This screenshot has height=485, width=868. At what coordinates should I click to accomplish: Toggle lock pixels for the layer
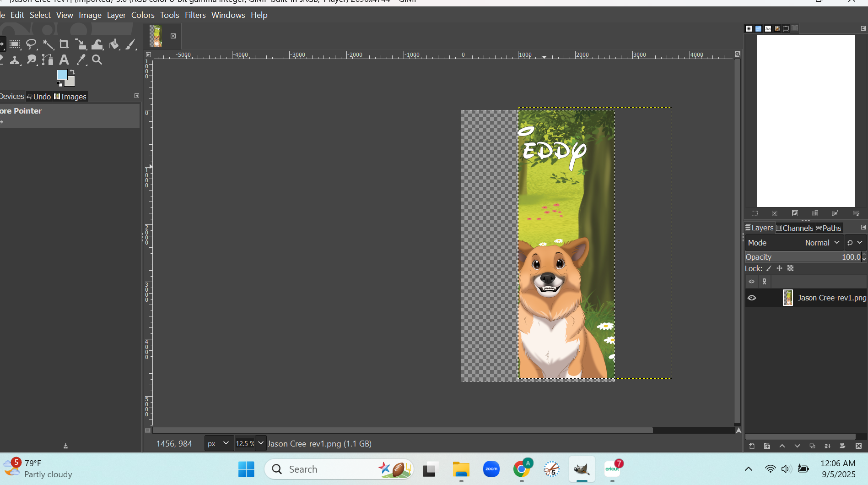coord(769,269)
